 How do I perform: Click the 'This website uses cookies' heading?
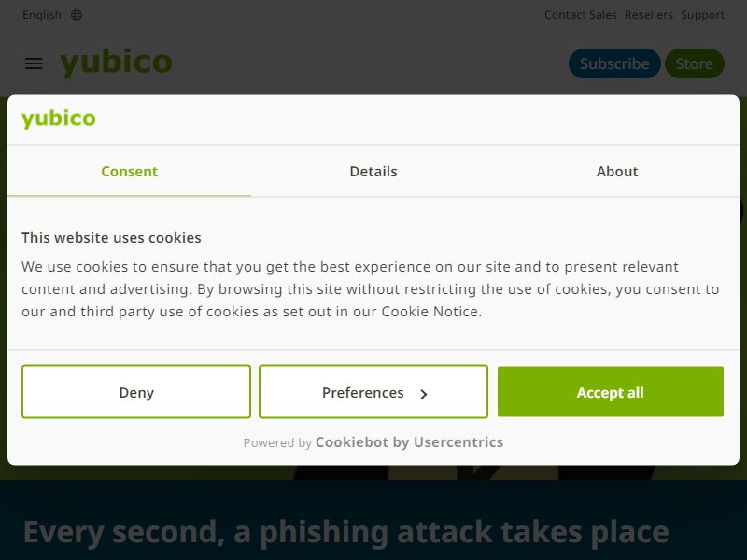tap(111, 238)
